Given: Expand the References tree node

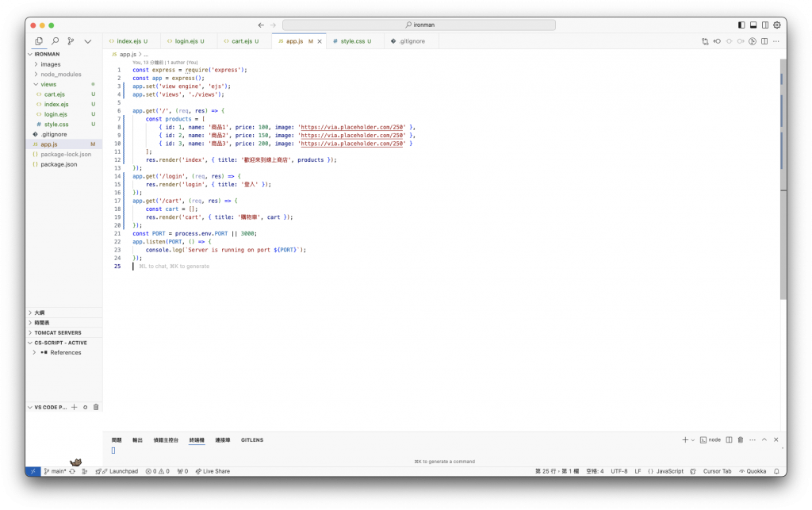Looking at the screenshot, I should (x=63, y=353).
